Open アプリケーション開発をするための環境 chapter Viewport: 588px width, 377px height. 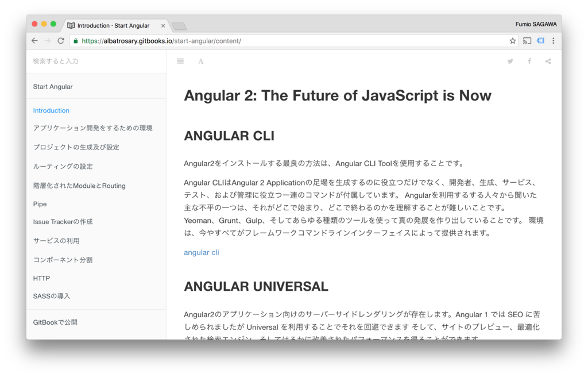(x=92, y=128)
